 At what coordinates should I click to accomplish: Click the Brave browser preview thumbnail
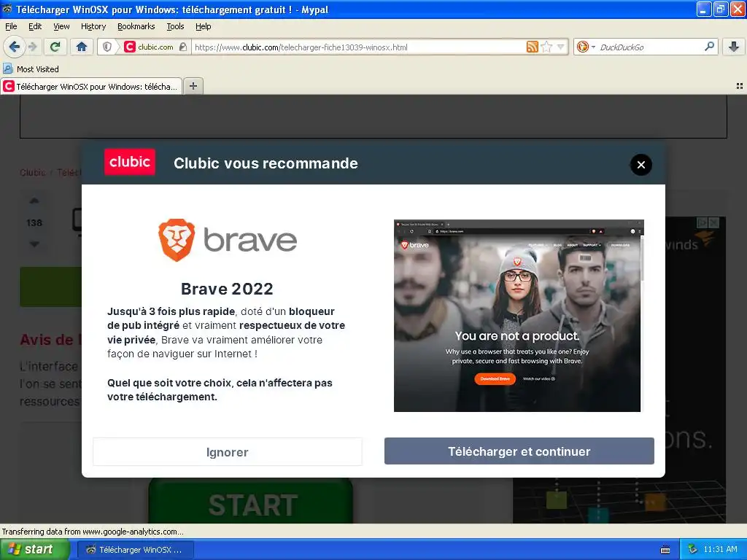click(519, 316)
